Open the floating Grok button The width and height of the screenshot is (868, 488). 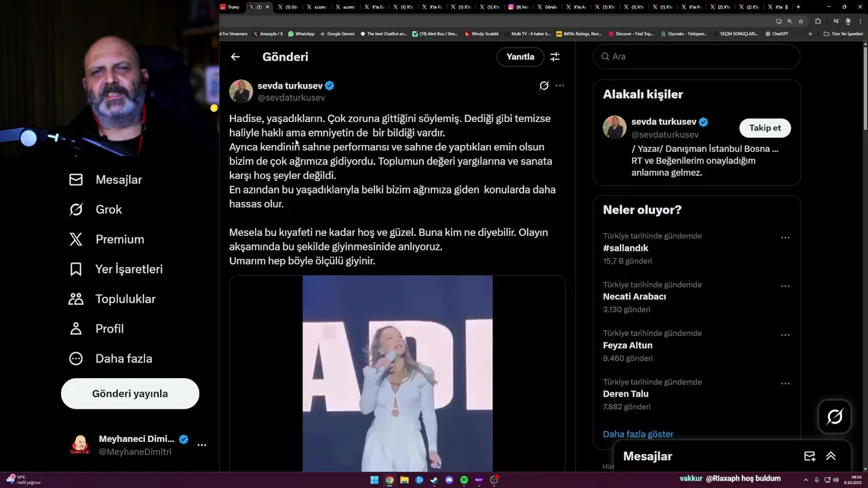point(835,416)
